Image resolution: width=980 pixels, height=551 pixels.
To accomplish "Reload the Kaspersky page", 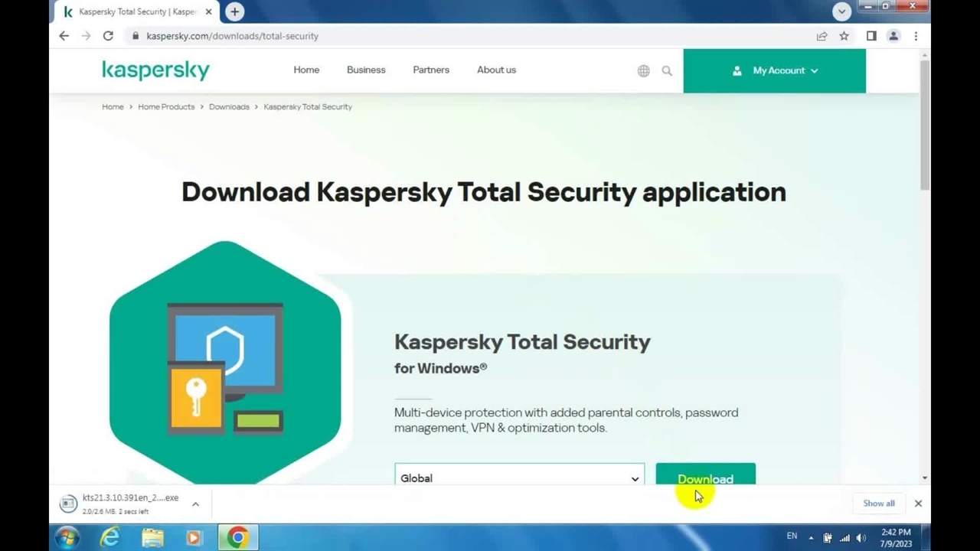I will [108, 36].
